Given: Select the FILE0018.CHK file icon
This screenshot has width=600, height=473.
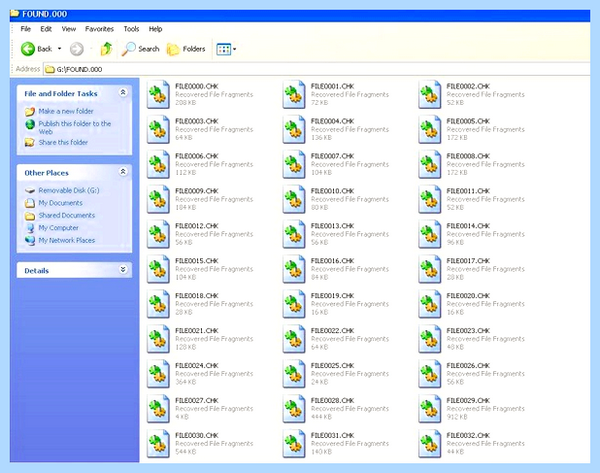Looking at the screenshot, I should tap(158, 304).
